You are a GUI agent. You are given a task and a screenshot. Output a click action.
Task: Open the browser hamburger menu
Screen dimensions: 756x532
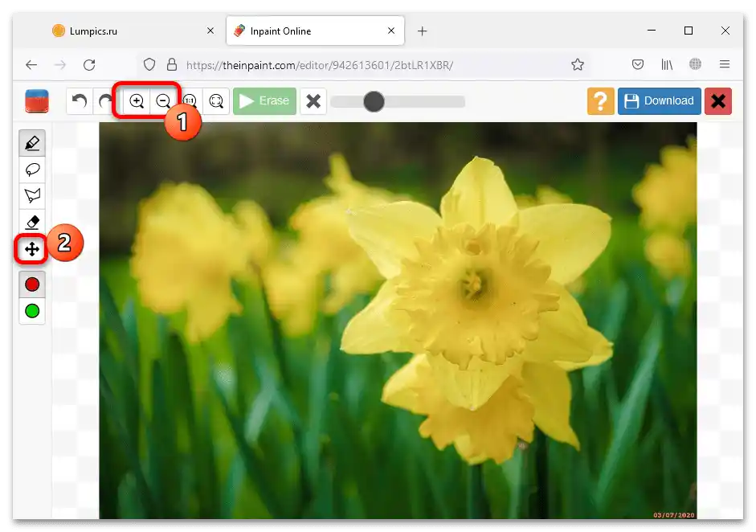pyautogui.click(x=724, y=64)
